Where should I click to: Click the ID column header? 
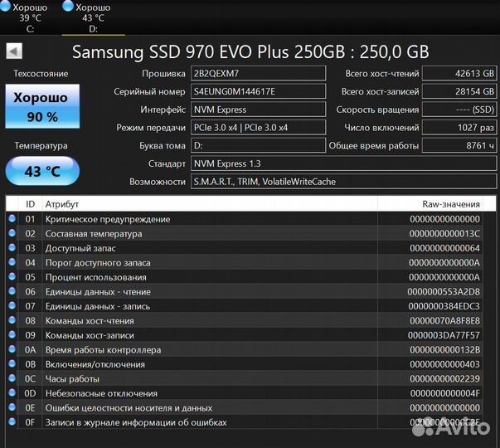(31, 204)
